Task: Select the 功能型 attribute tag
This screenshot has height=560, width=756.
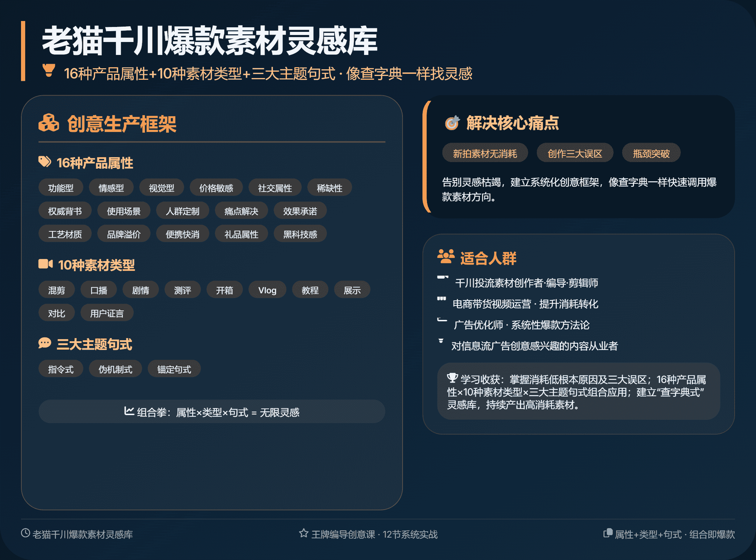Action: coord(61,188)
